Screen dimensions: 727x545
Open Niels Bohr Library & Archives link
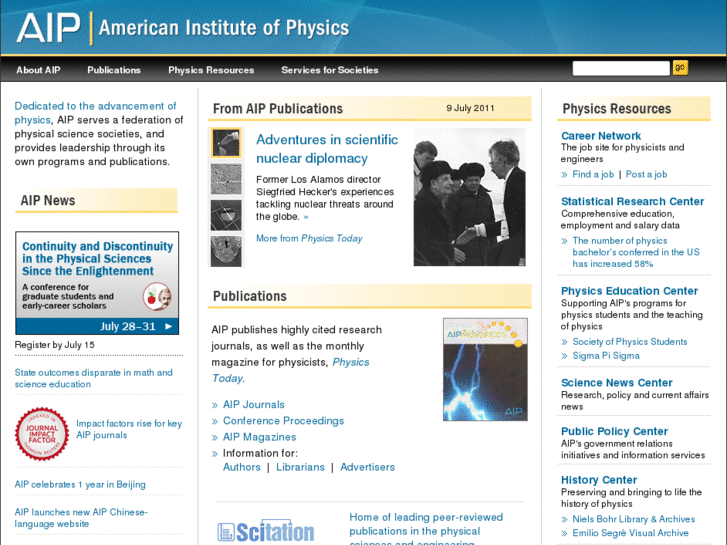(633, 519)
